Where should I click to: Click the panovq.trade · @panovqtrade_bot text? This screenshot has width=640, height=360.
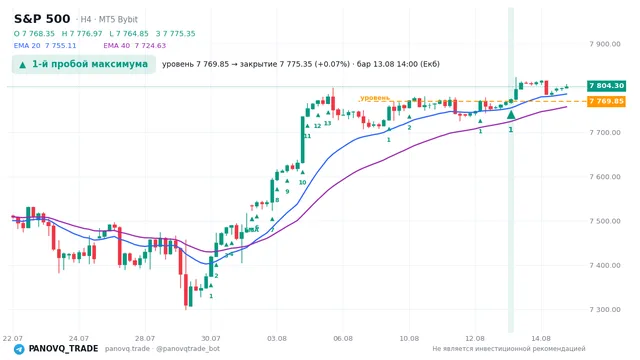162,349
